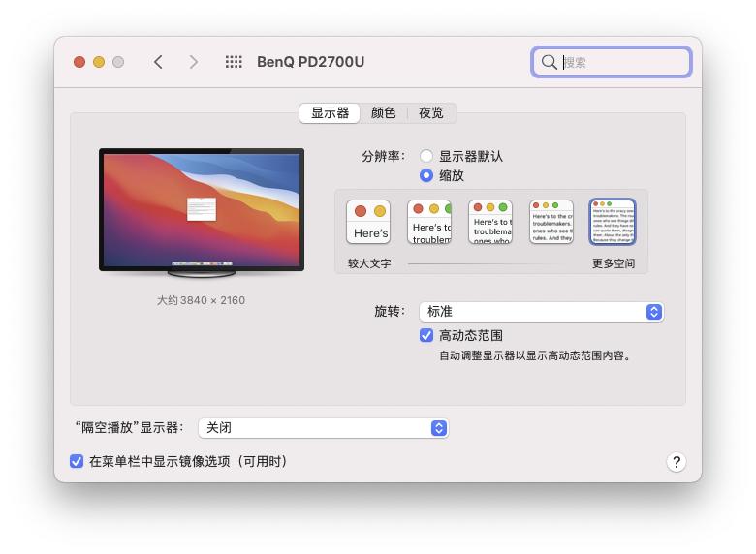Switch to the 颜色 tab
This screenshot has width=756, height=554.
tap(383, 113)
